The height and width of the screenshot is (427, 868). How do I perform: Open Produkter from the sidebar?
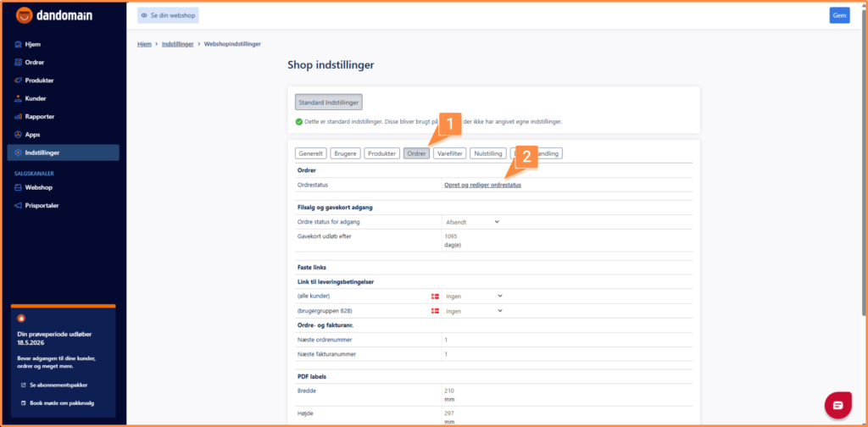point(39,80)
